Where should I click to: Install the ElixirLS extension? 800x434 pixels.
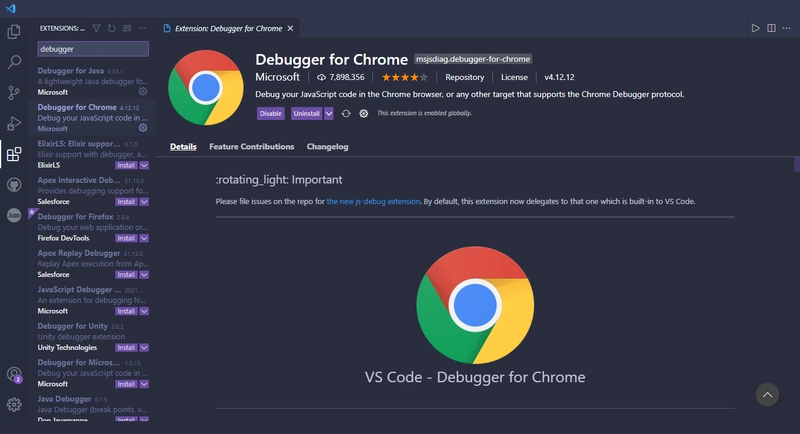(x=127, y=165)
